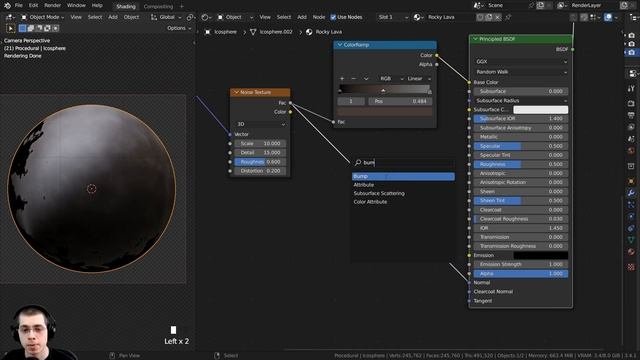The image size is (640, 360).
Task: Collapse the Principled BSDF node
Action: 475,39
